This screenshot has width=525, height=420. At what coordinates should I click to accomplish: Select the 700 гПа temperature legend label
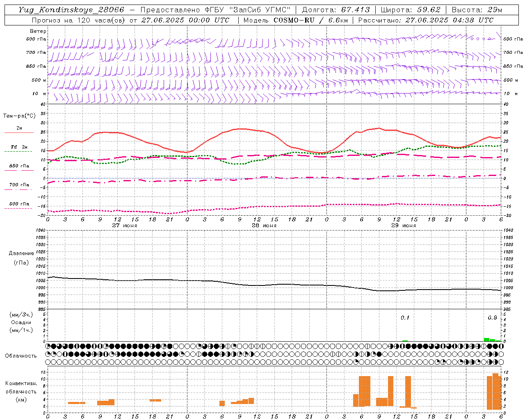click(x=19, y=185)
